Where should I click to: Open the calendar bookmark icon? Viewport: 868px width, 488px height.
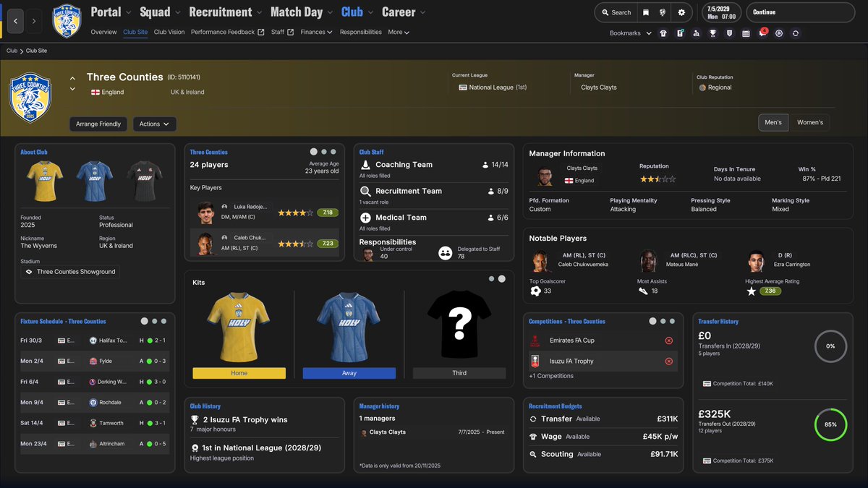click(746, 33)
